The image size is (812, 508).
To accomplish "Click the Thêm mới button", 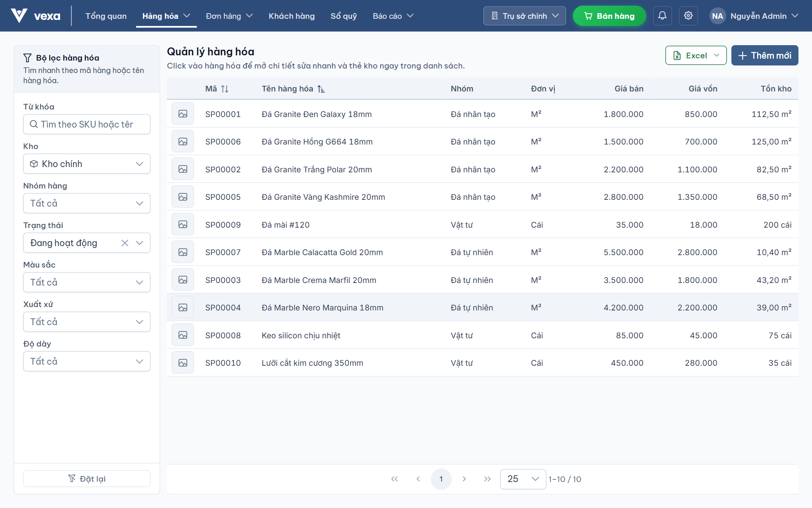I will [765, 55].
